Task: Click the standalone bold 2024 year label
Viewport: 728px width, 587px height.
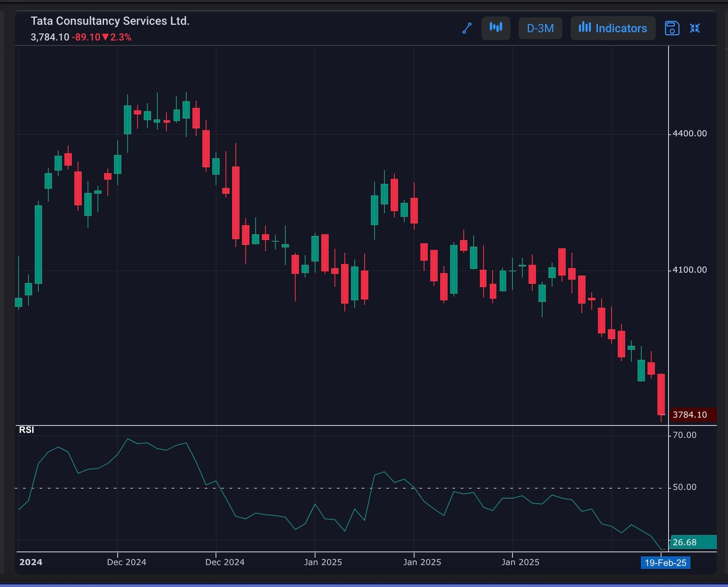Action: coord(31,562)
